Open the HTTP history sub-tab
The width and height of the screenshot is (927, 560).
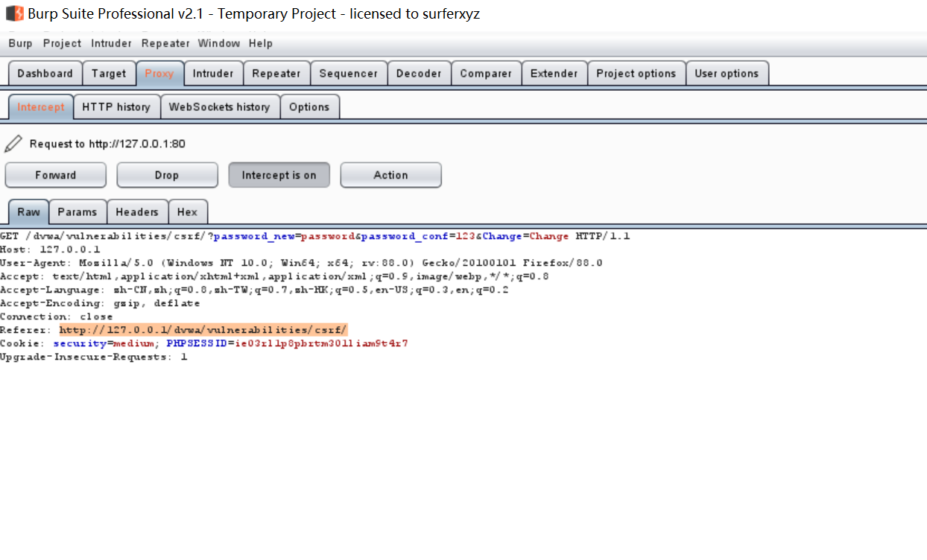tap(116, 107)
